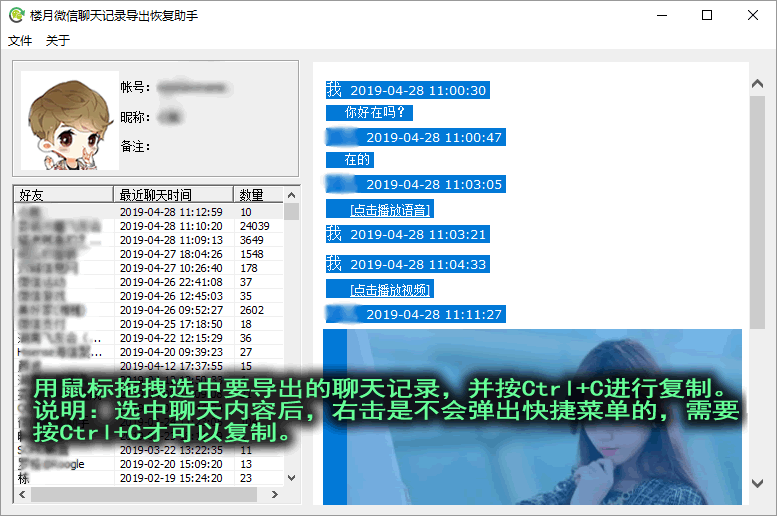Select row dated 2019-04-28 11:09:13
The height and width of the screenshot is (516, 777).
pyautogui.click(x=149, y=240)
